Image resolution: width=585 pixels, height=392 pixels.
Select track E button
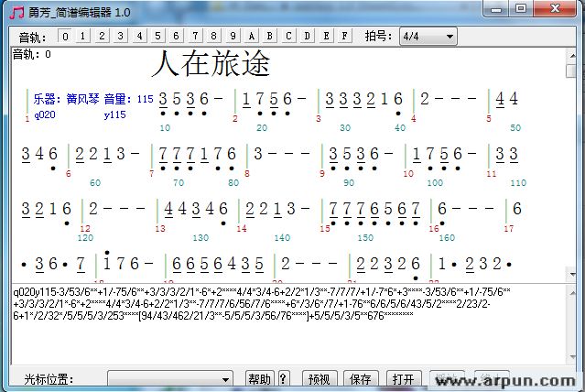(x=326, y=37)
